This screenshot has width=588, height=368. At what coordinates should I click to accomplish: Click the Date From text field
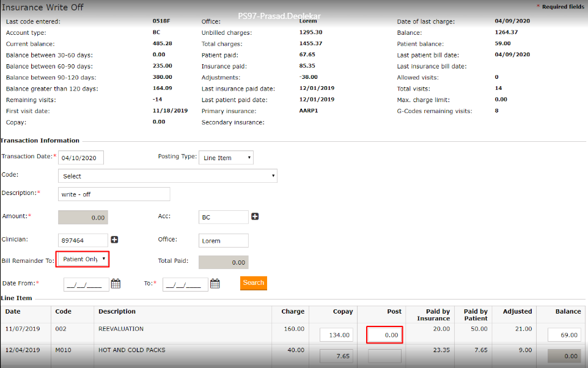coord(86,284)
